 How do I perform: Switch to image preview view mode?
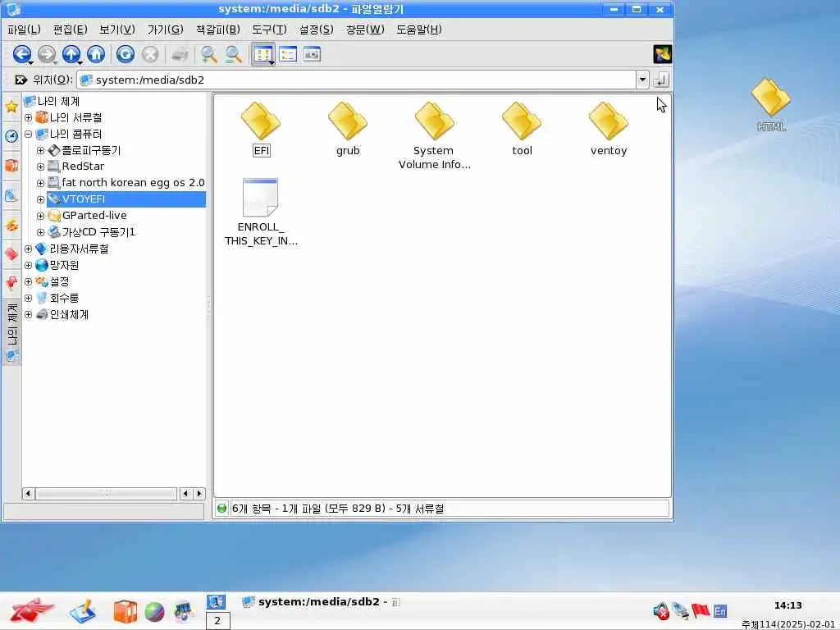[312, 54]
